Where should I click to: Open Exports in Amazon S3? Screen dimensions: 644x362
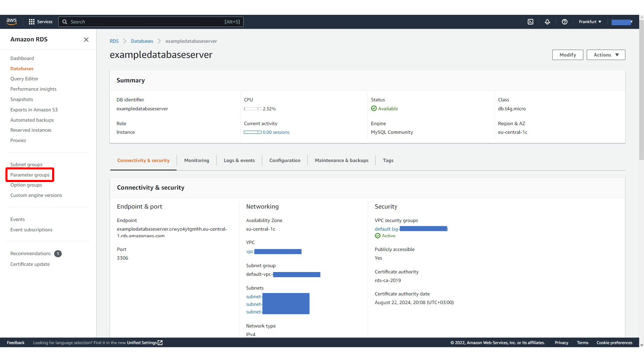[x=34, y=110]
